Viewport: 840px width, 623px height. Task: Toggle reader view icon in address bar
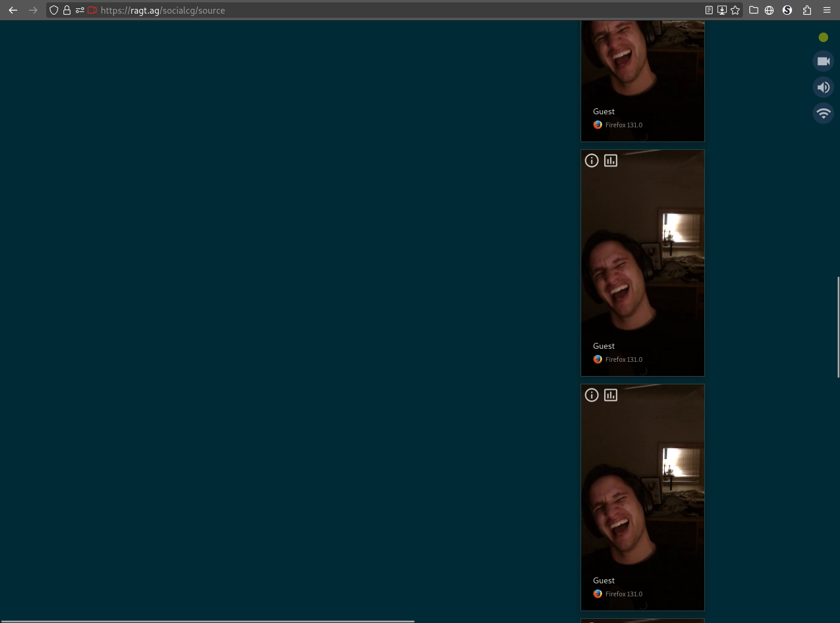pyautogui.click(x=709, y=10)
